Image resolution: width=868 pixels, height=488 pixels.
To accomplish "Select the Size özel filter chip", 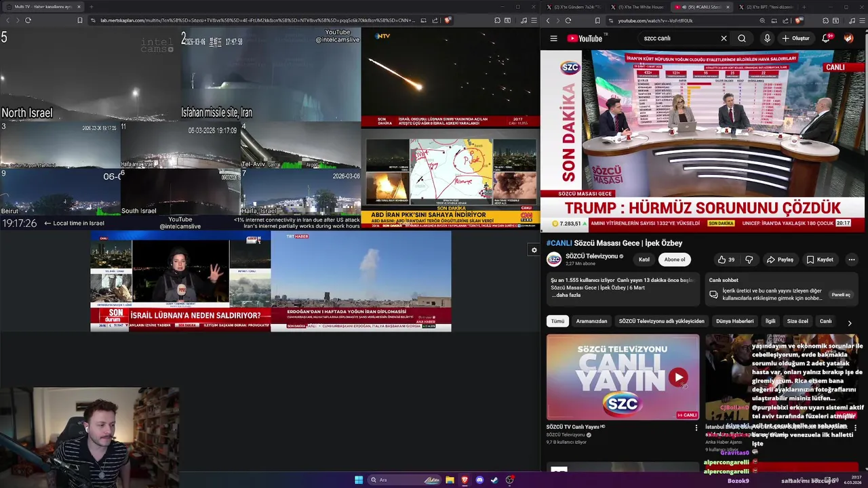I will 797,321.
